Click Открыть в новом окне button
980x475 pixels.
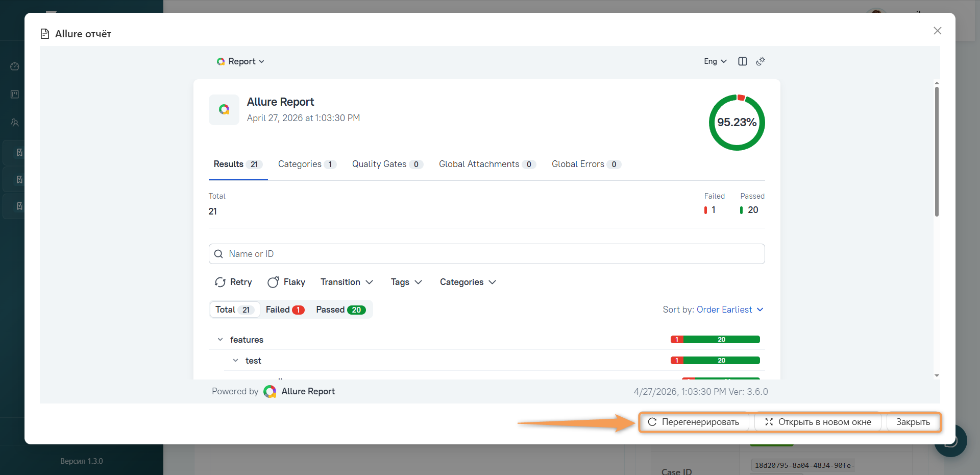(818, 422)
